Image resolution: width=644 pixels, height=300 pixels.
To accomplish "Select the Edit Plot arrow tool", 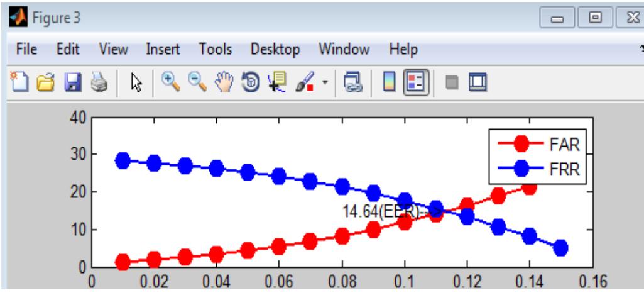I will pyautogui.click(x=136, y=82).
